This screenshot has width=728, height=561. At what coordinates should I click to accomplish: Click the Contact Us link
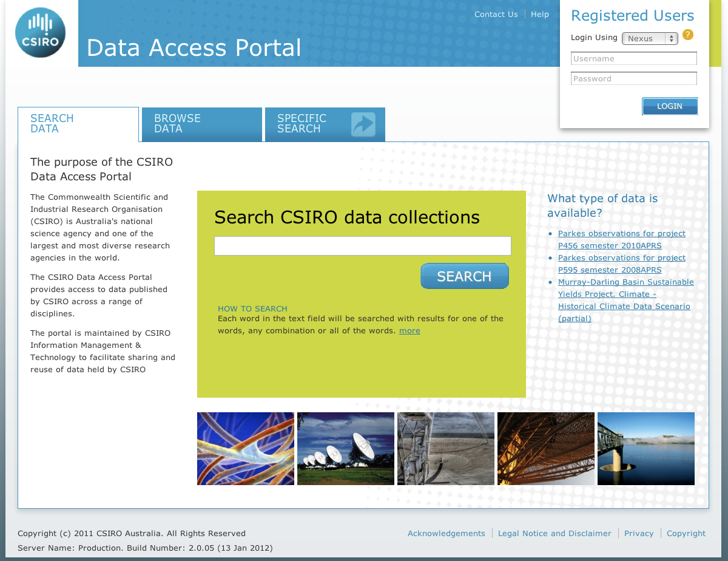click(x=496, y=15)
